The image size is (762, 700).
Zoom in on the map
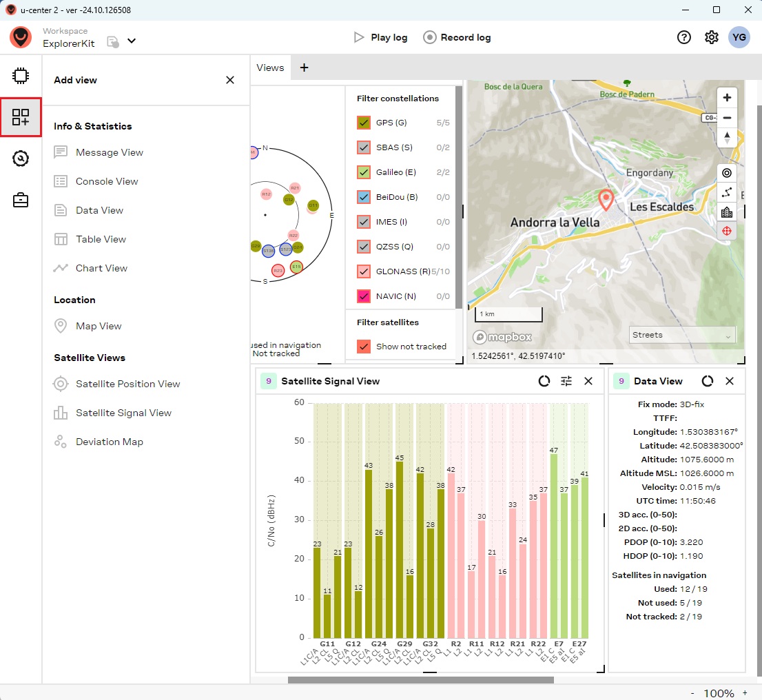coord(727,97)
